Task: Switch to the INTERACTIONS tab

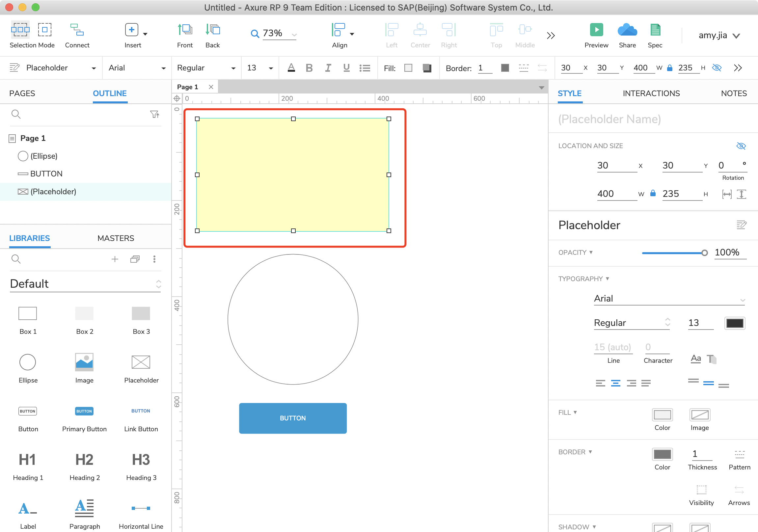Action: [651, 93]
